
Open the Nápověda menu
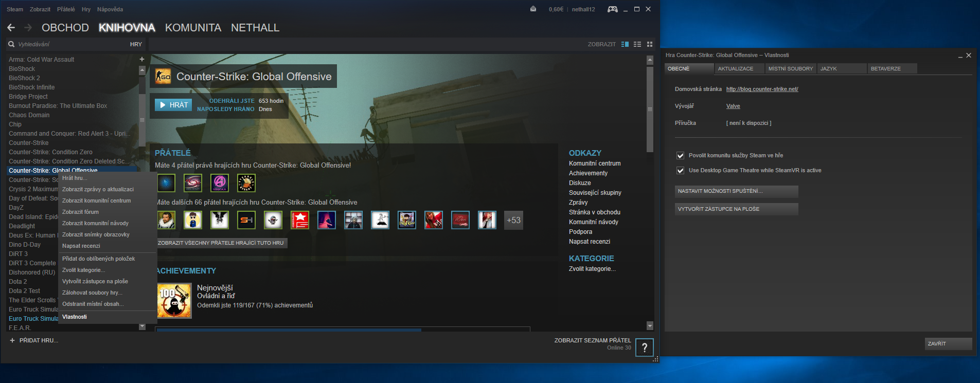tap(110, 9)
